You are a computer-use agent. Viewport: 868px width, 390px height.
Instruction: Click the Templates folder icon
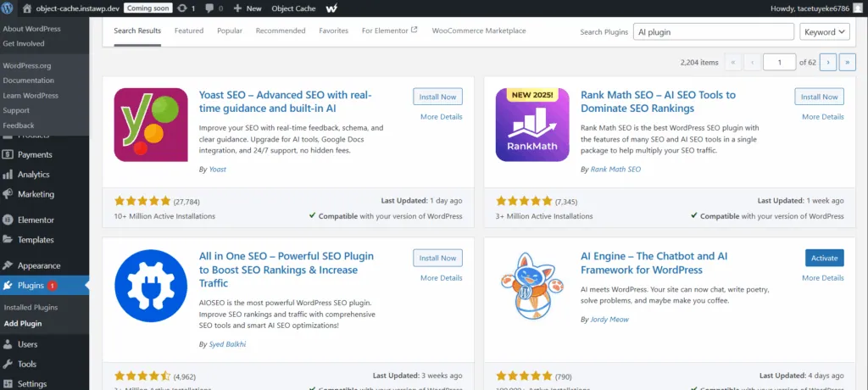tap(8, 240)
